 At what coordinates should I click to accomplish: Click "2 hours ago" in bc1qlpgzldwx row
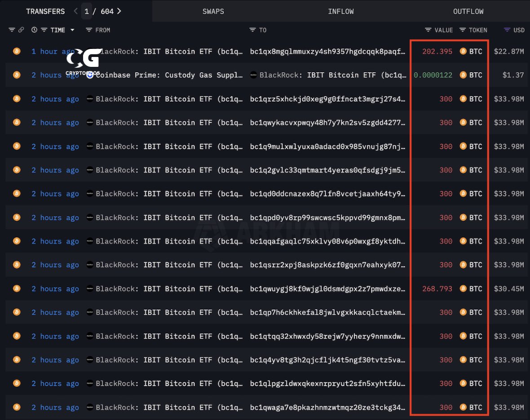tap(55, 383)
